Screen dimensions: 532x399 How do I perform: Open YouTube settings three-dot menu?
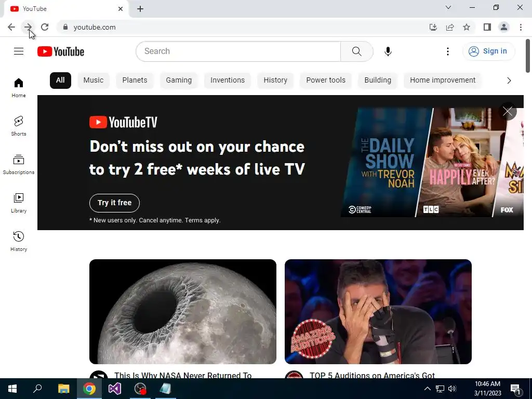point(447,51)
